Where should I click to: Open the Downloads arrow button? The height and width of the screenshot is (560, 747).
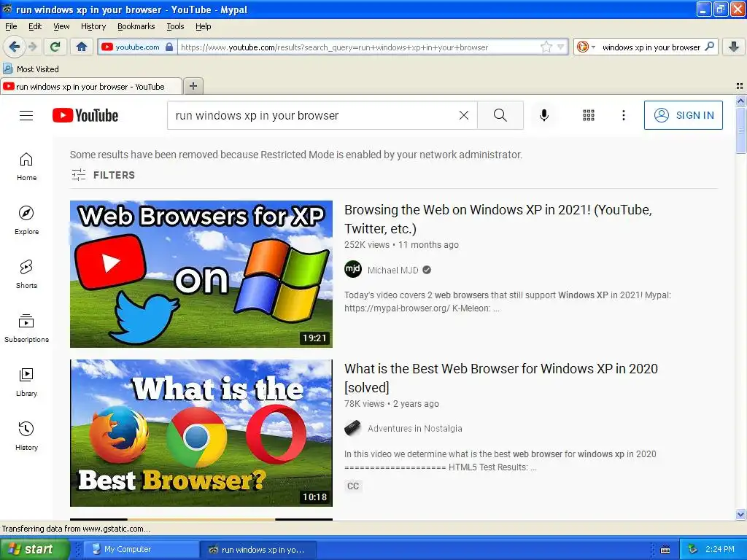click(x=734, y=47)
